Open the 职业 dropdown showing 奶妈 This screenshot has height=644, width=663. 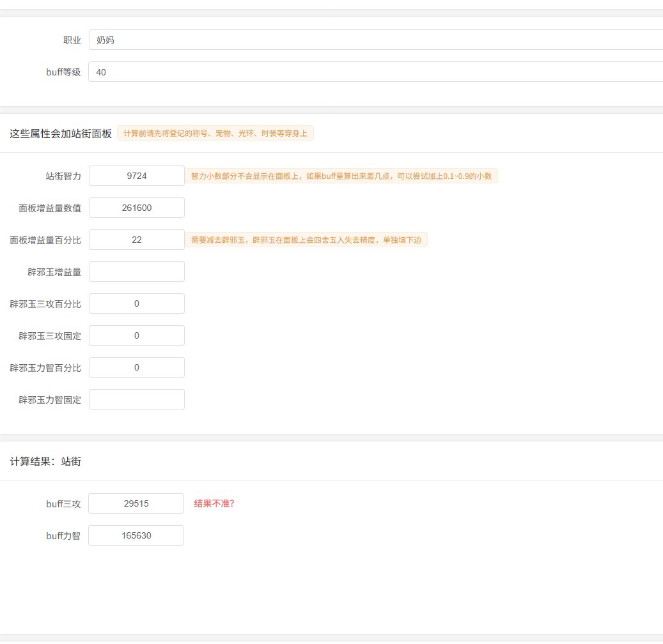click(375, 40)
